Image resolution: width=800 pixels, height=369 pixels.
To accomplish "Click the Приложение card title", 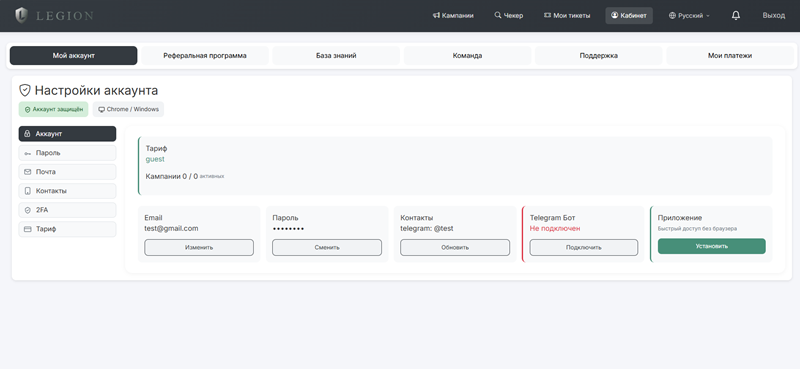I will click(680, 218).
